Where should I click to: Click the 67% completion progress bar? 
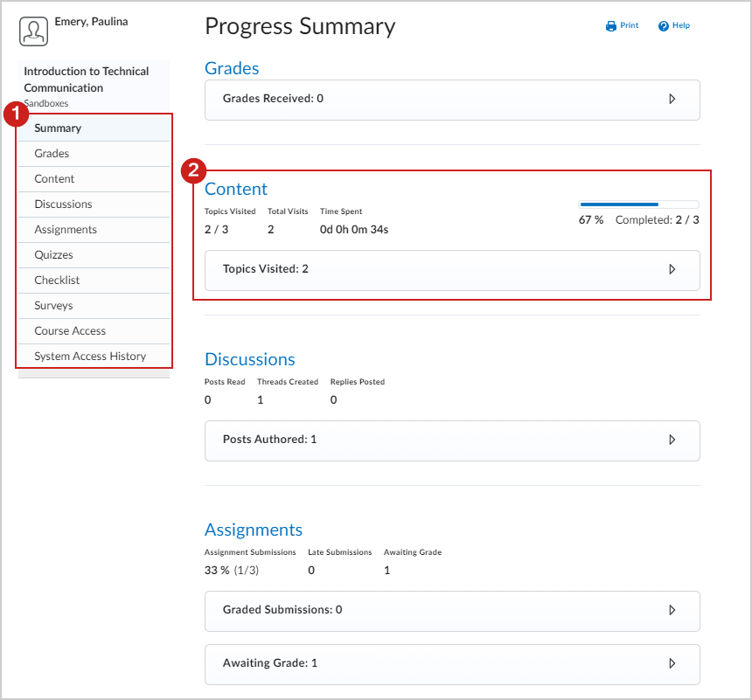tap(638, 203)
